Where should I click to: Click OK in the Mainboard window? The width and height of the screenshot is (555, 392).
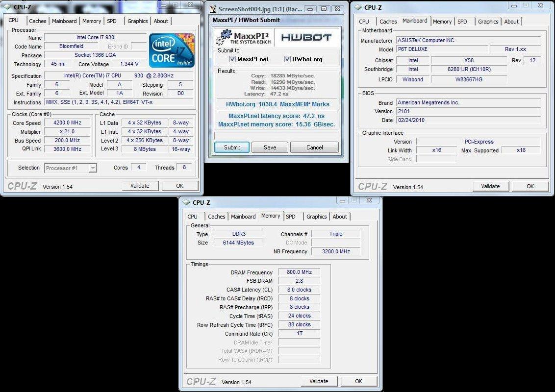pos(530,186)
